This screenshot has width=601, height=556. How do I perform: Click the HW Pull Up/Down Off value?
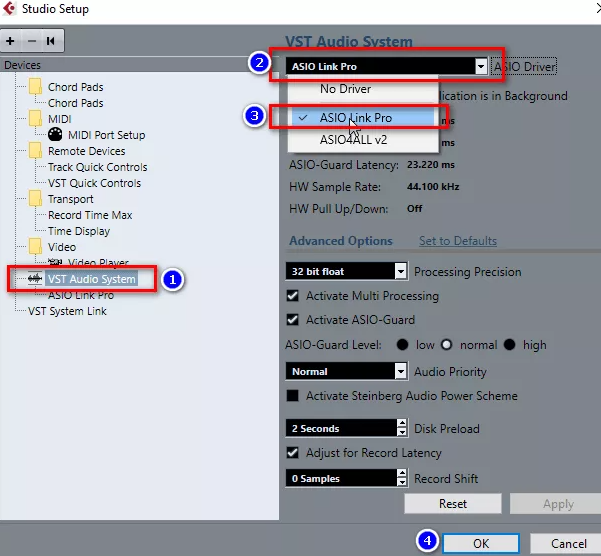pos(415,209)
